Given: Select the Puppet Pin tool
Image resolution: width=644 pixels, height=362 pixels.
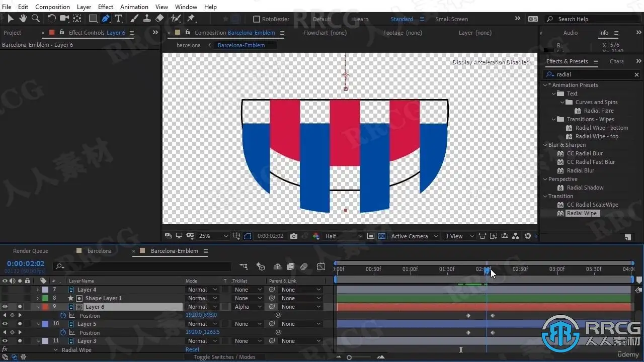Looking at the screenshot, I should click(x=191, y=19).
